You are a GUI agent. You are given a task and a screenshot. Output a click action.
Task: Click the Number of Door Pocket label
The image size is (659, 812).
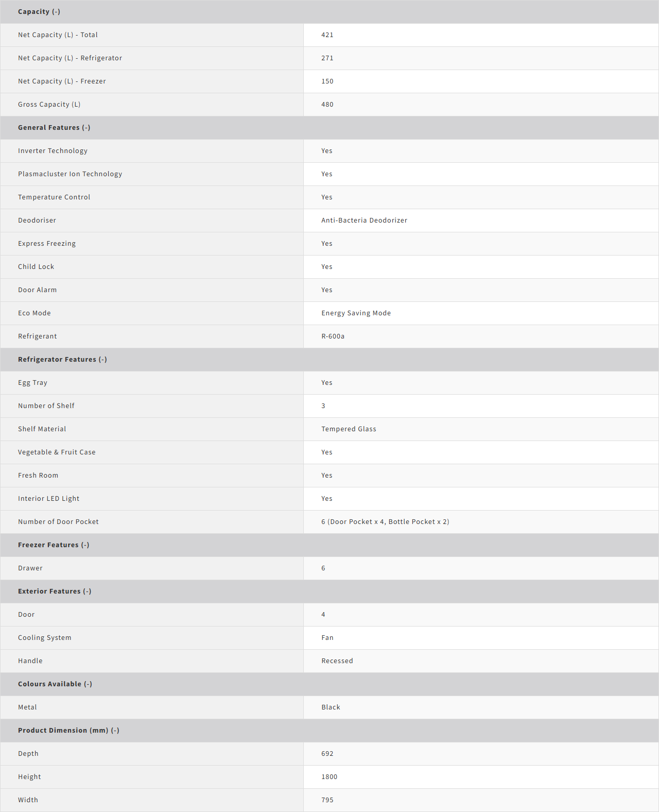point(58,522)
